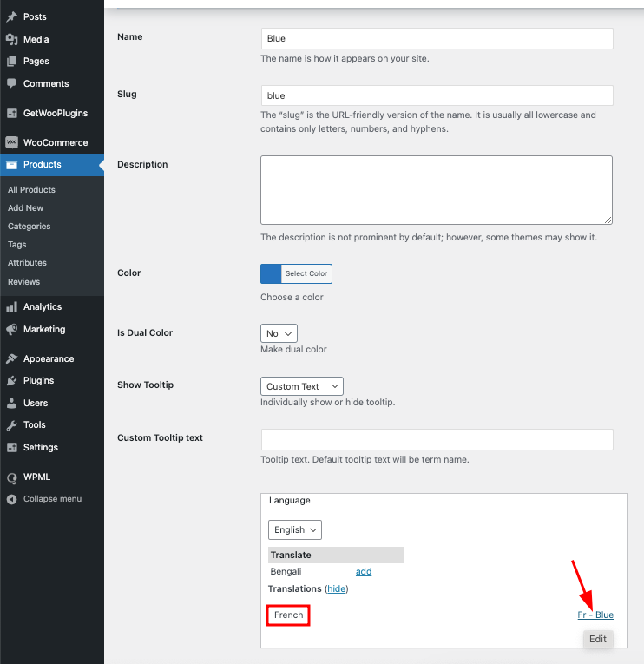Click the Marketing megaphone icon
The image size is (644, 664).
point(12,330)
